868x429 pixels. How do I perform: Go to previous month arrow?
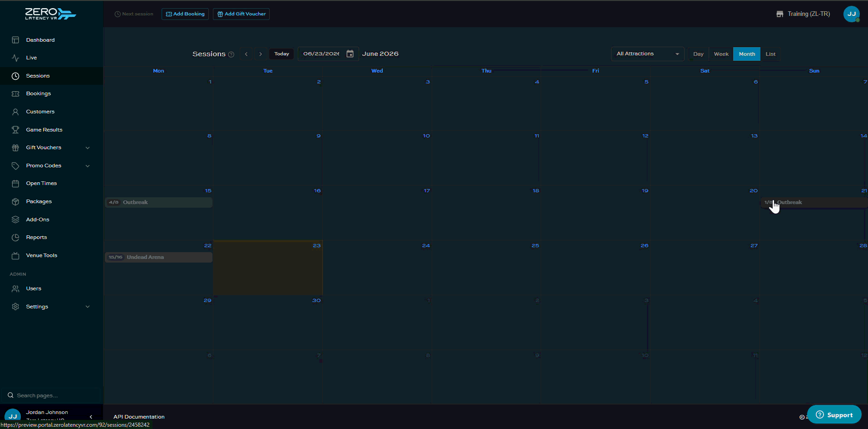pyautogui.click(x=247, y=54)
